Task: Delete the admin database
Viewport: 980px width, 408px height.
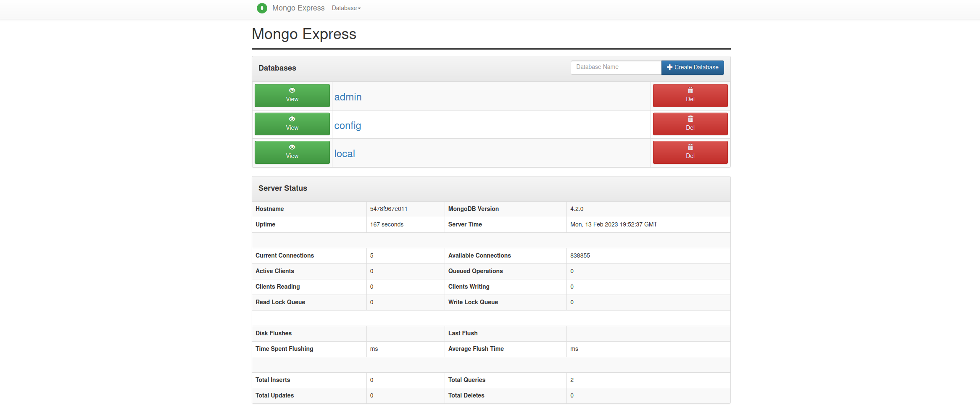Action: (690, 95)
